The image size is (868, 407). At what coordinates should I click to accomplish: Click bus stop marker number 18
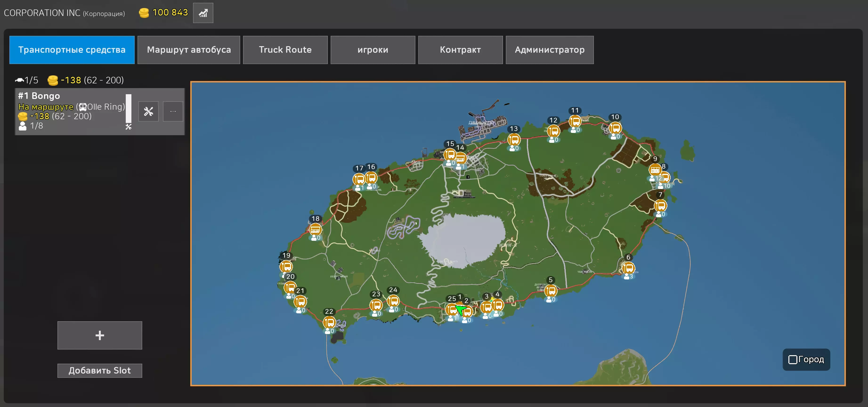pos(315,229)
